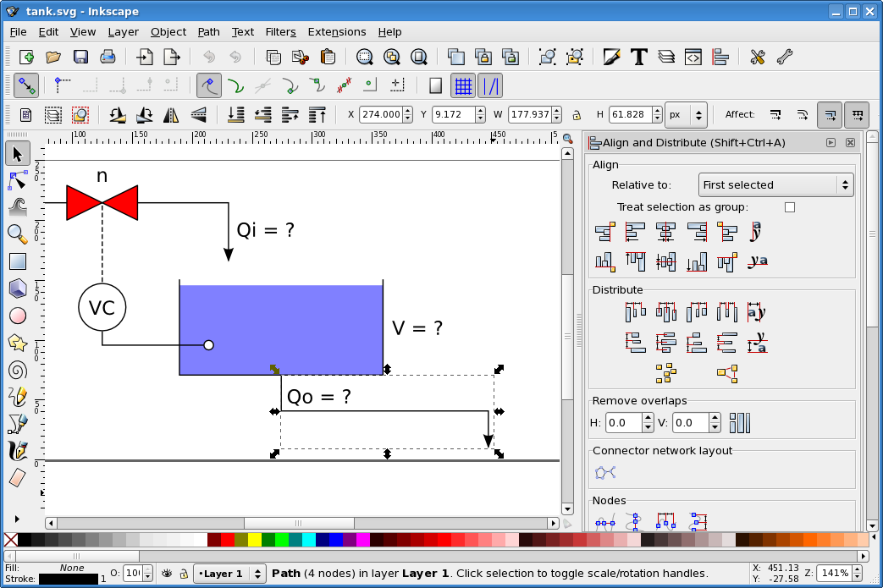Select the Spiral tool
Screen dimensions: 883x588
[18, 370]
